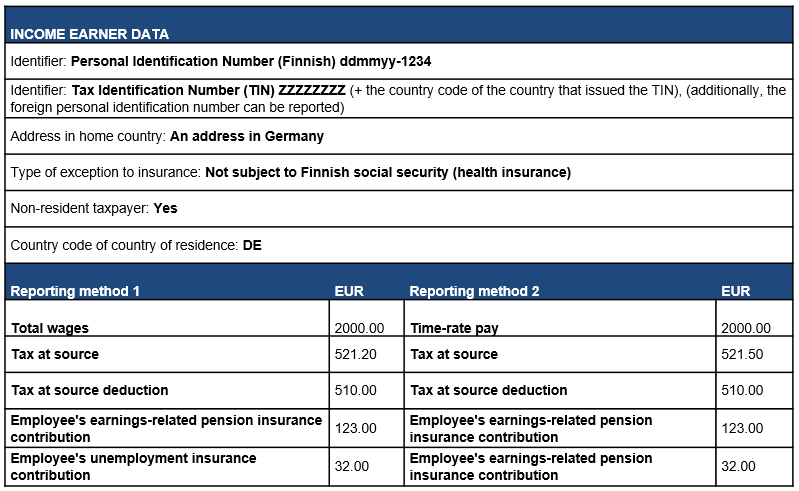Select the Time-rate pay label cell
The image size is (799, 491).
click(454, 328)
